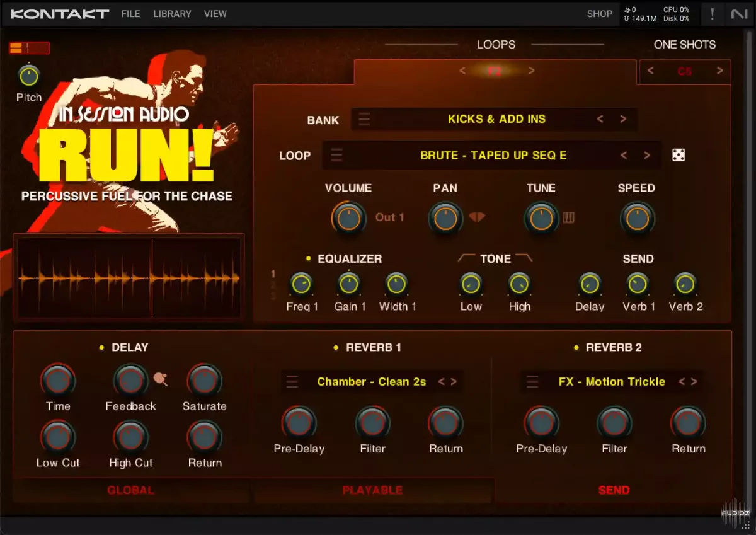Click the piano keys icon beside Tune
Screen dimensions: 756x535
tap(568, 218)
